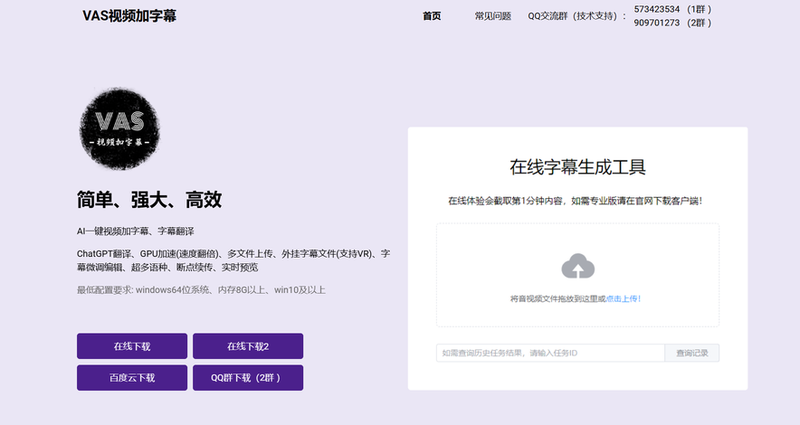Click the 在线下载 button

(x=132, y=346)
